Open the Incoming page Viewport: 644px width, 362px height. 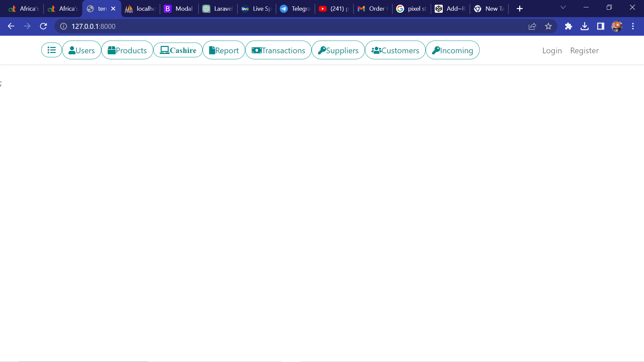[x=452, y=50]
